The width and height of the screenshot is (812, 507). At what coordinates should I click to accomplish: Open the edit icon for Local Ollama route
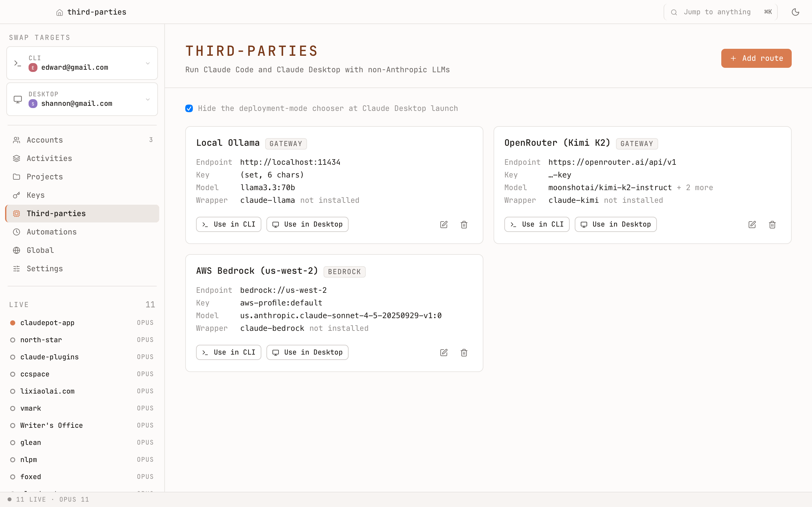coord(443,224)
